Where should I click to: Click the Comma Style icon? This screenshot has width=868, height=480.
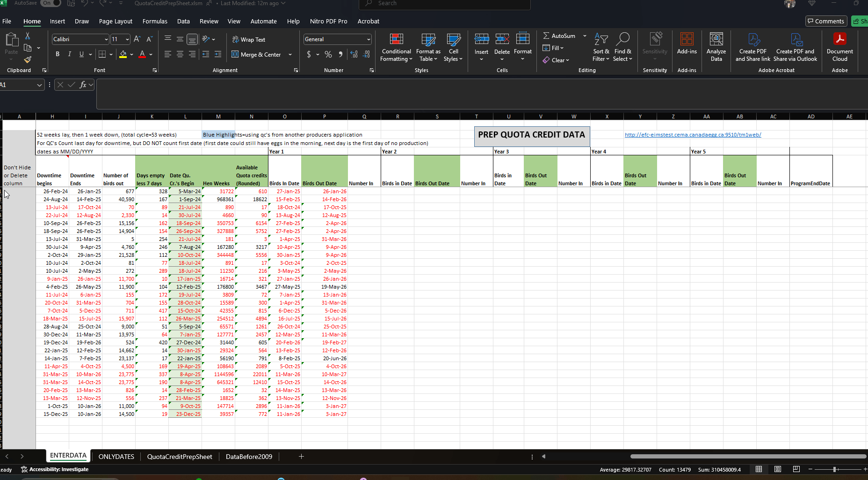point(340,54)
